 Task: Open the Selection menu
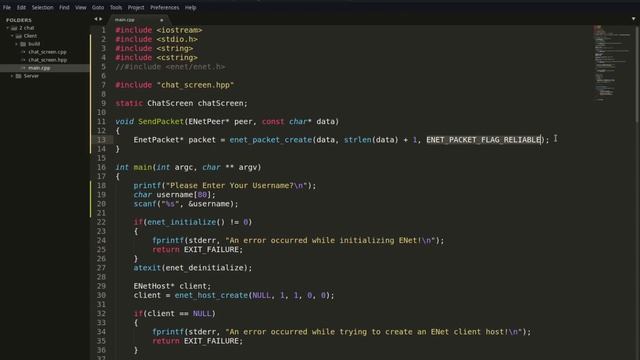click(x=42, y=7)
